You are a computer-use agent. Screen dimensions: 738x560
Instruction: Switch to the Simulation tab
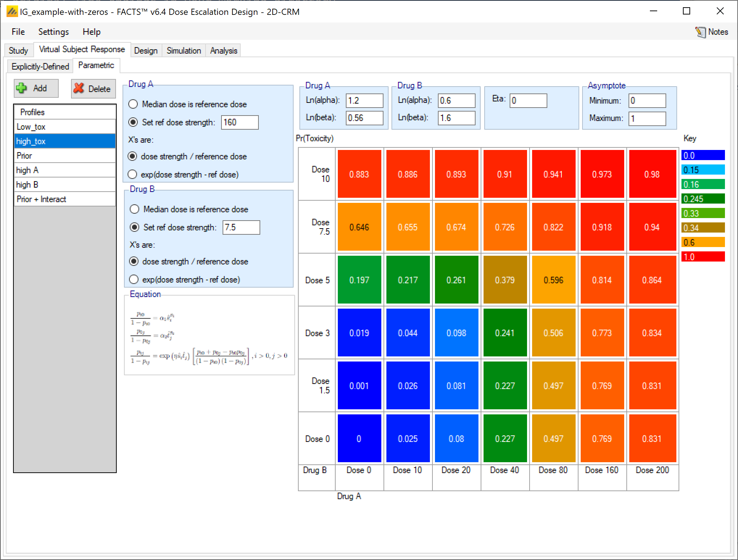point(183,51)
